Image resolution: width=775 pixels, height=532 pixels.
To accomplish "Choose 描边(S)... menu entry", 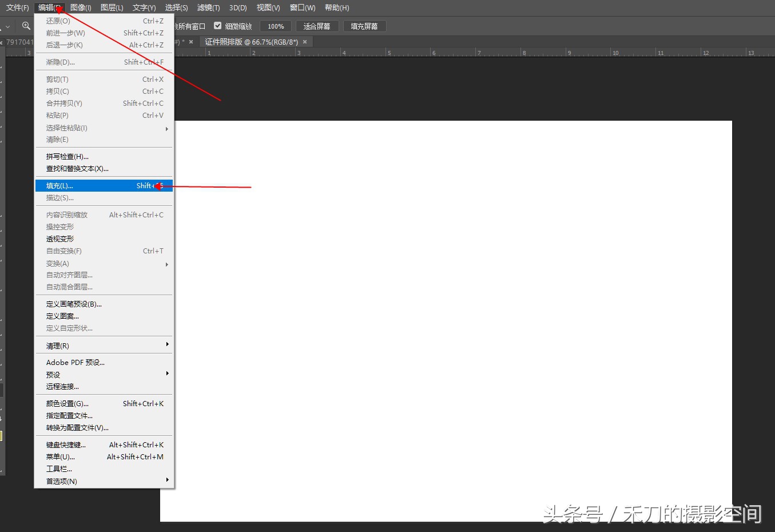I will (104, 198).
